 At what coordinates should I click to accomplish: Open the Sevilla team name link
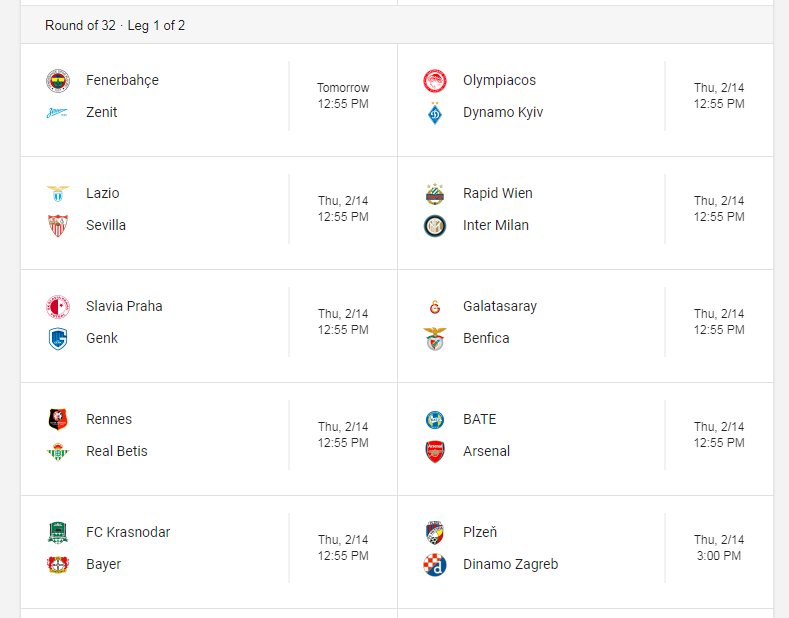(106, 225)
